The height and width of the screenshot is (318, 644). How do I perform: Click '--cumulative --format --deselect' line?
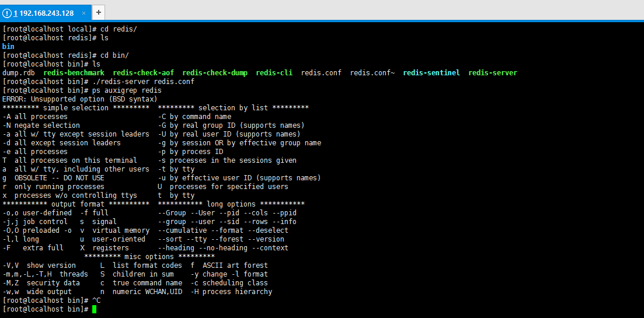pyautogui.click(x=223, y=230)
